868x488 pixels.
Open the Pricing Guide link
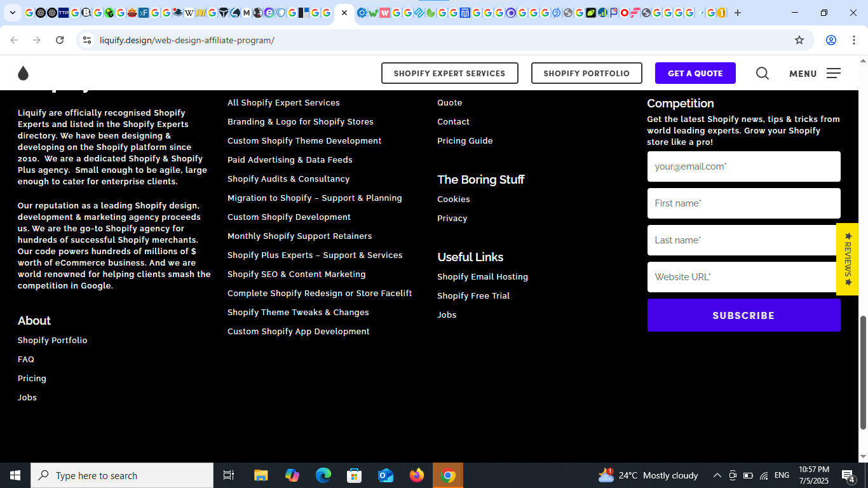pos(465,141)
